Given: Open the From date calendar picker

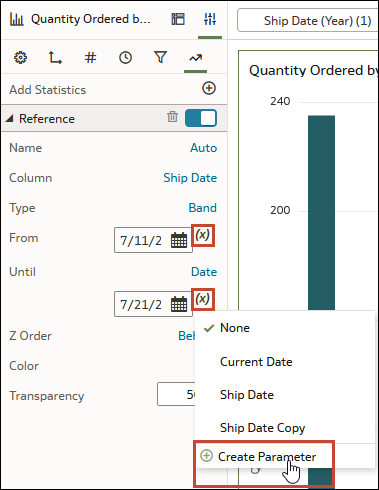Looking at the screenshot, I should click(x=179, y=240).
